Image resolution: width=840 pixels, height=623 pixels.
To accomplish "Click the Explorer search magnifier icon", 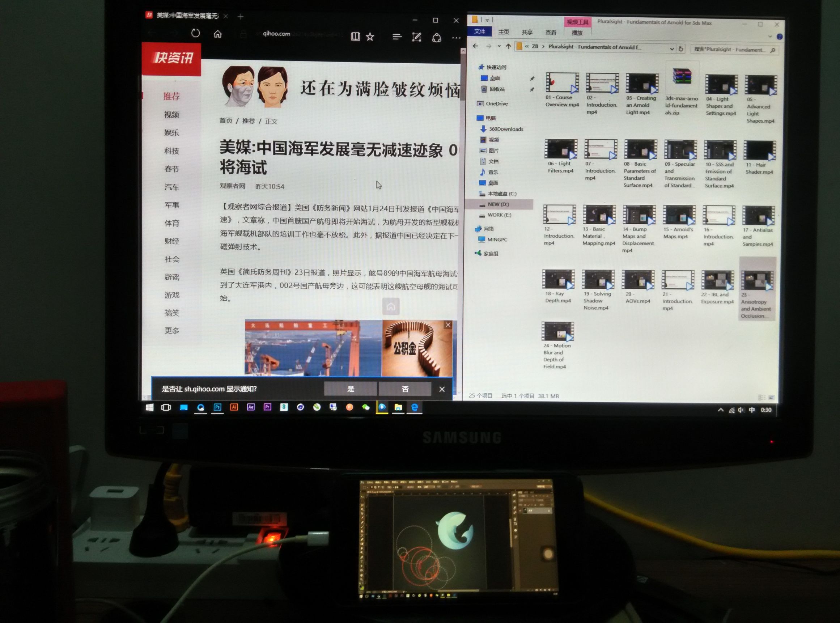I will (772, 50).
